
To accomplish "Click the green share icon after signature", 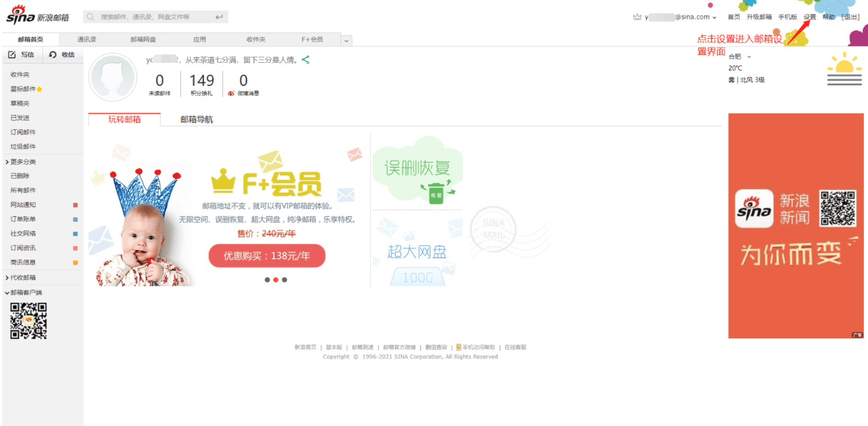I will [306, 60].
